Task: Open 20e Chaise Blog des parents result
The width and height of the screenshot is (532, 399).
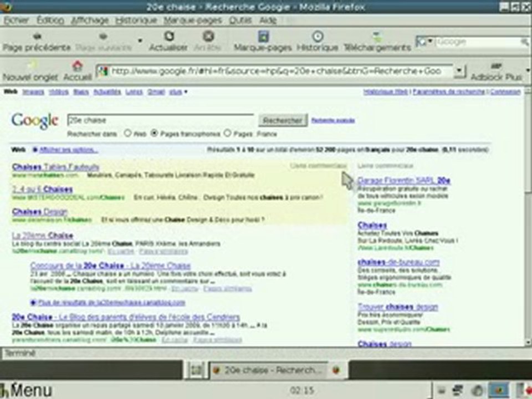Action: point(126,317)
